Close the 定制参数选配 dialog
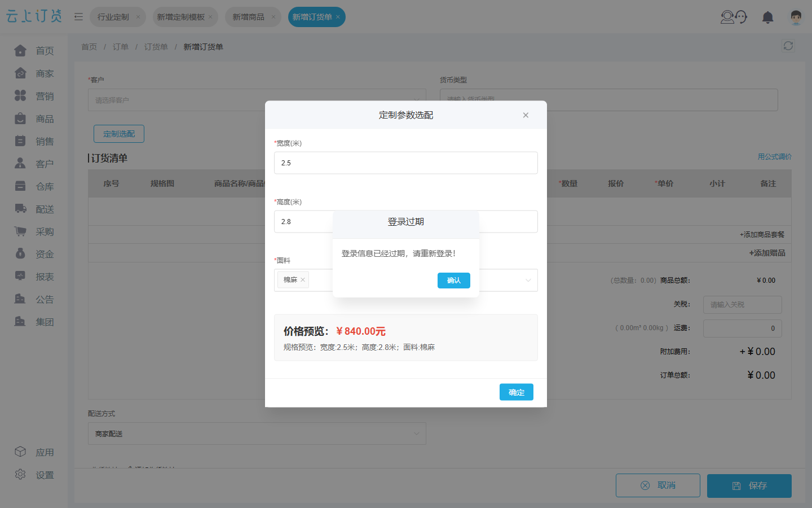Image resolution: width=812 pixels, height=508 pixels. tap(526, 115)
